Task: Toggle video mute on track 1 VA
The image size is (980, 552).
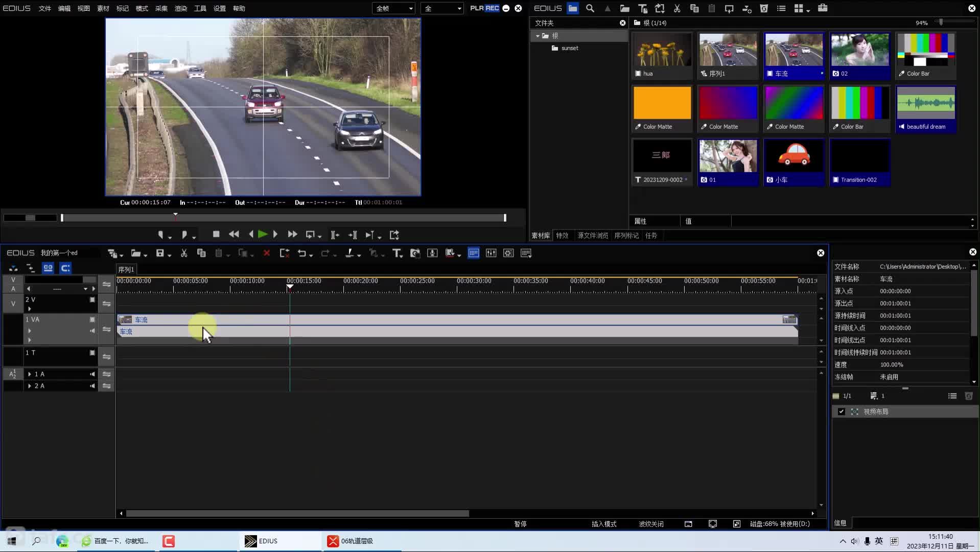Action: tap(92, 319)
